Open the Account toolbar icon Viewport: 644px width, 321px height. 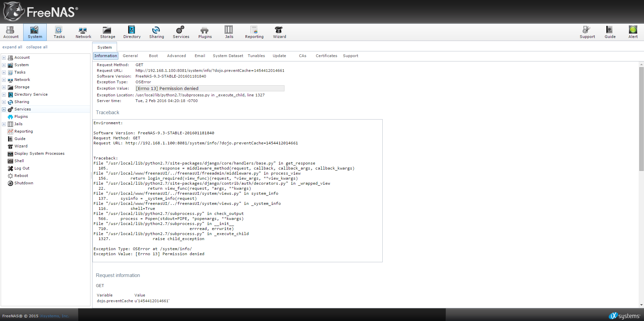coord(11,32)
